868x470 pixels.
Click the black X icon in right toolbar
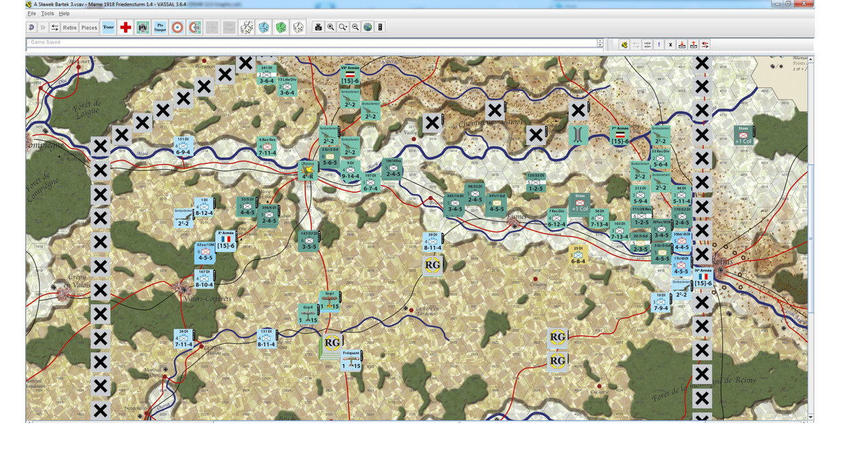click(x=671, y=45)
